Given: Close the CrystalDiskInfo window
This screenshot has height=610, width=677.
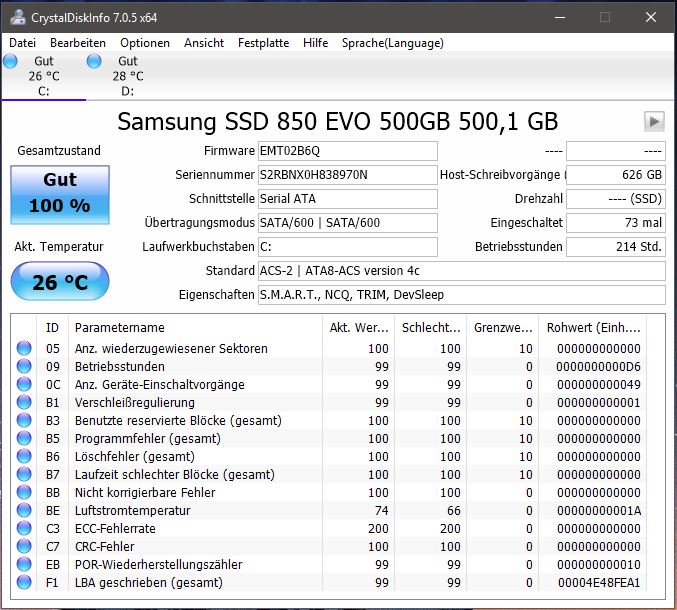Looking at the screenshot, I should 651,17.
